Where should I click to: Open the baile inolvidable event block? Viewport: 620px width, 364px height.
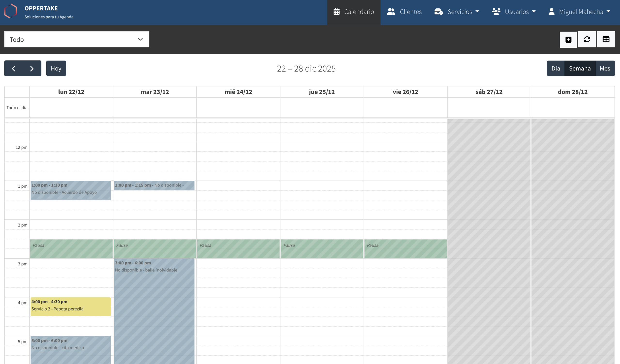tap(154, 307)
